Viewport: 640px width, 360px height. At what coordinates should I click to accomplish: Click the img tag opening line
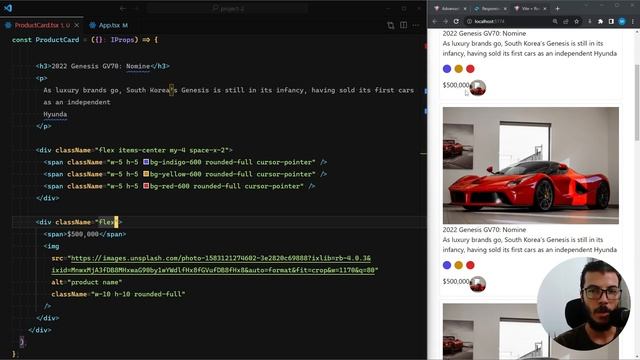point(51,246)
